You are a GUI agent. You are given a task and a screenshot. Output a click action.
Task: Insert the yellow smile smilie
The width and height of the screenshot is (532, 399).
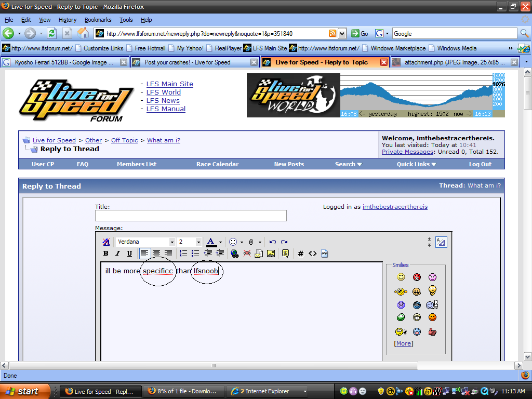pyautogui.click(x=401, y=277)
